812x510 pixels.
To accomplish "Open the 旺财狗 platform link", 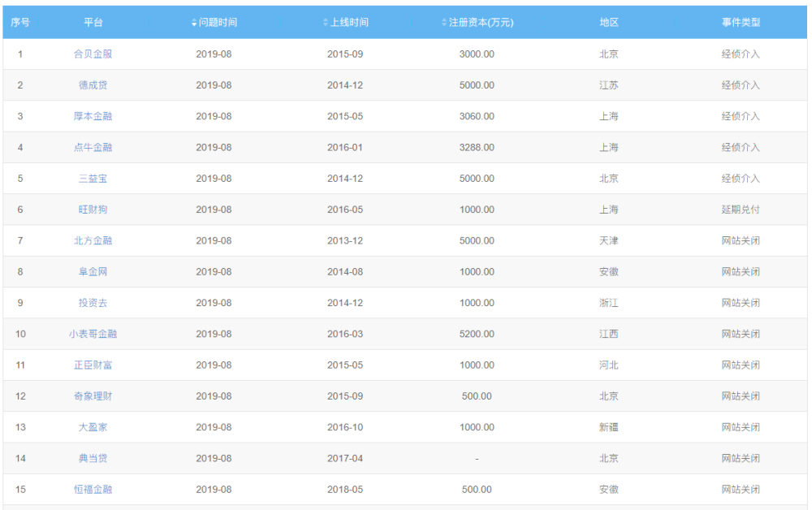I will click(93, 210).
